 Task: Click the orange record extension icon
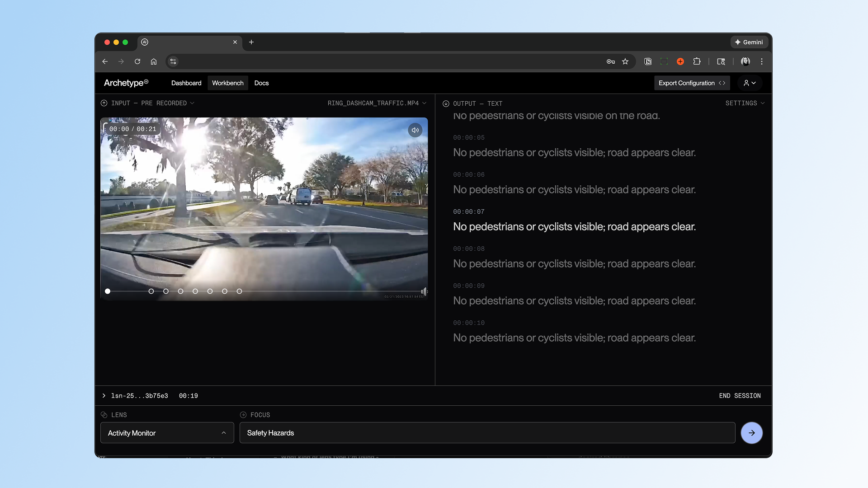tap(680, 61)
